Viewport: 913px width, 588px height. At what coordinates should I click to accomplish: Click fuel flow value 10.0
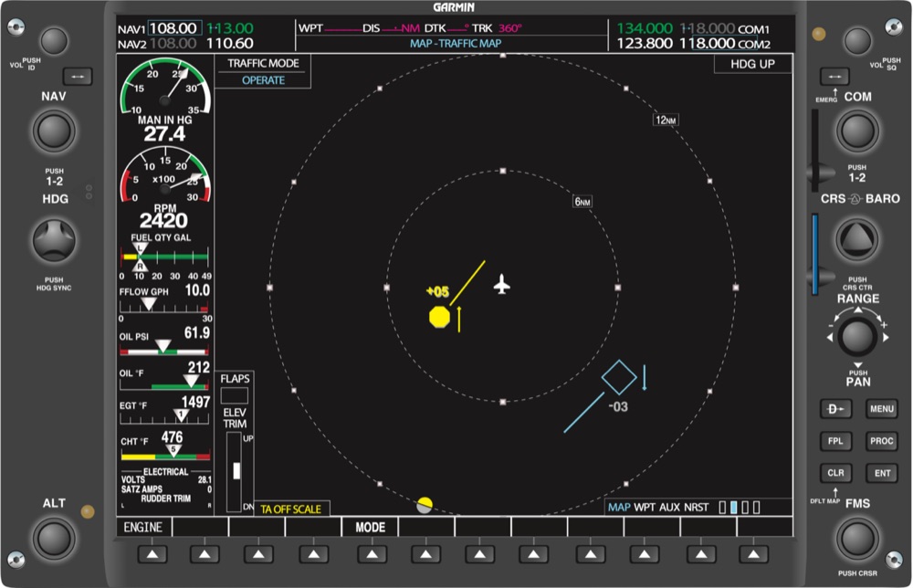tap(197, 290)
